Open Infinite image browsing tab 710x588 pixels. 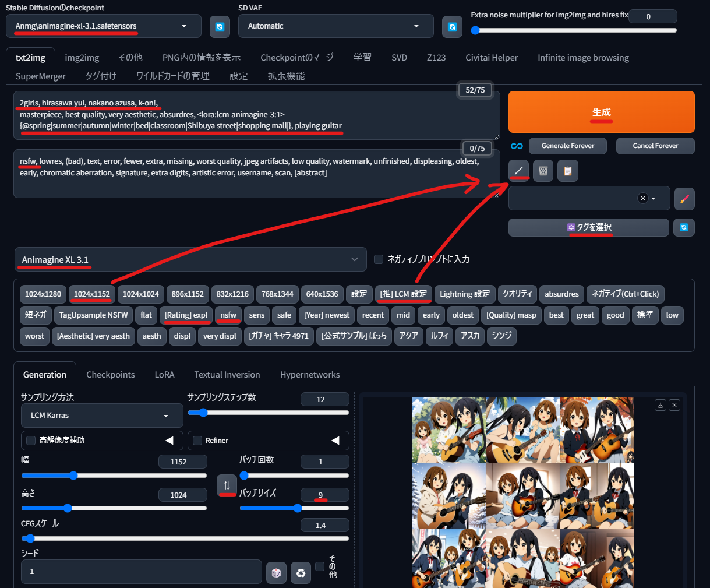pyautogui.click(x=583, y=58)
